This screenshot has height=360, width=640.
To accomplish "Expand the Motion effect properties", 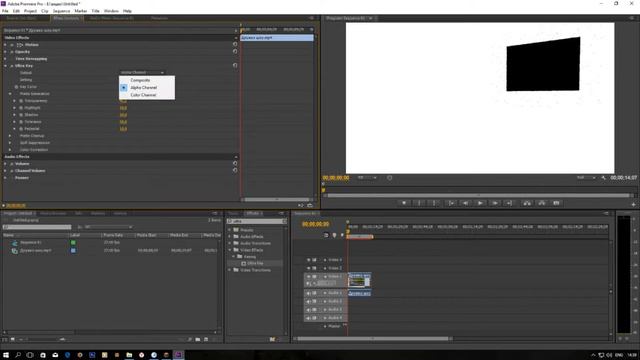I will (6, 44).
